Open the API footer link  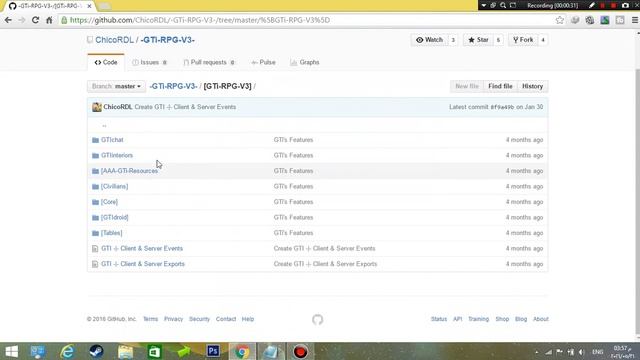[x=458, y=319]
